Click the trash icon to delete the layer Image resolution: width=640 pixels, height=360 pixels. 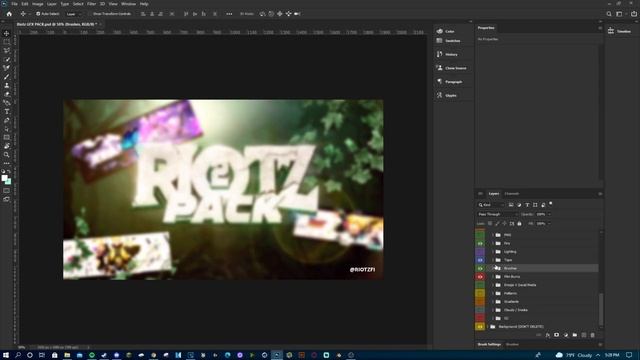click(x=593, y=335)
